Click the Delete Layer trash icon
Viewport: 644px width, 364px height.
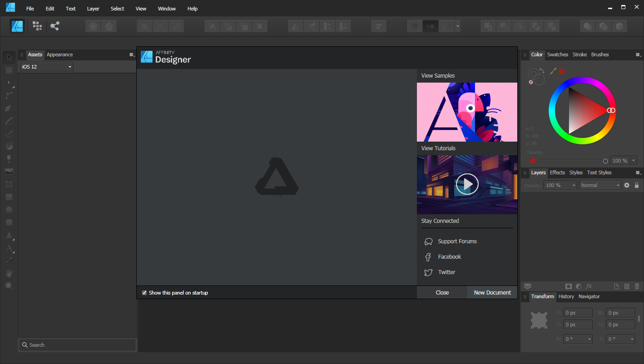pyautogui.click(x=637, y=286)
